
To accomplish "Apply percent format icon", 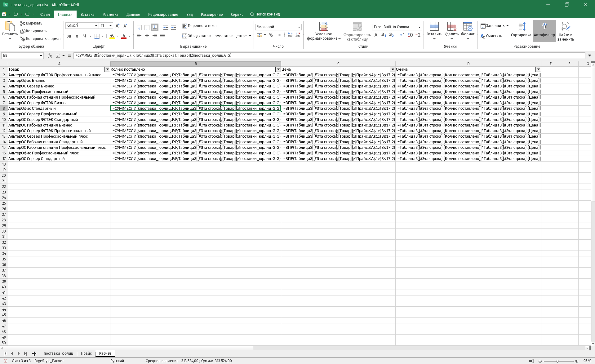I will point(271,35).
